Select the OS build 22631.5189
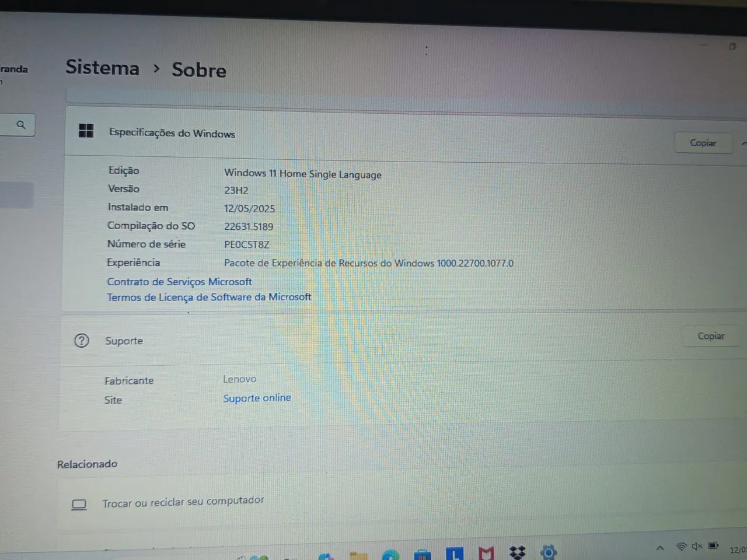 coord(249,226)
